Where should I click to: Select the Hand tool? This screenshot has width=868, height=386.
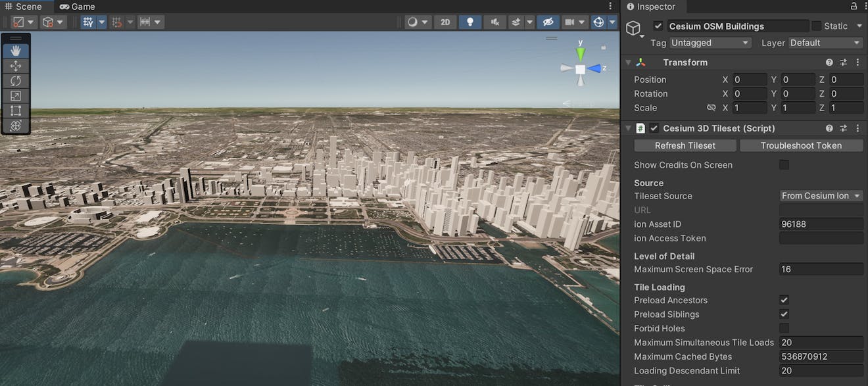[x=15, y=50]
